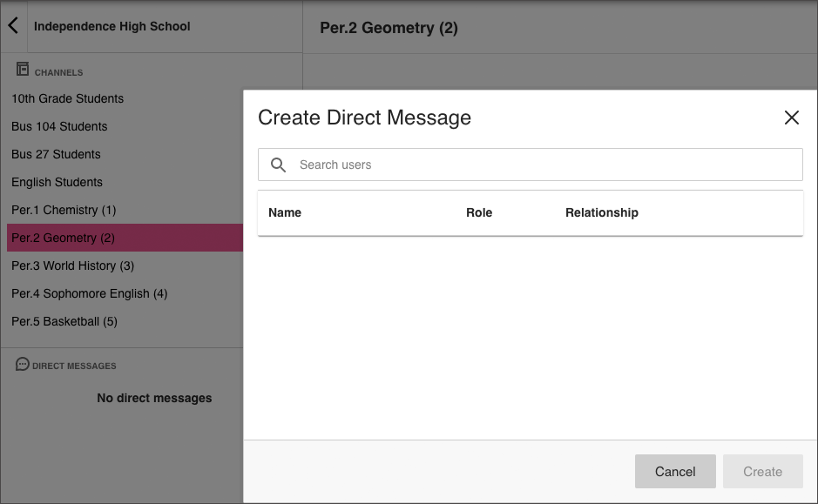The height and width of the screenshot is (504, 818).
Task: Click the Relationship column header
Action: coord(601,212)
